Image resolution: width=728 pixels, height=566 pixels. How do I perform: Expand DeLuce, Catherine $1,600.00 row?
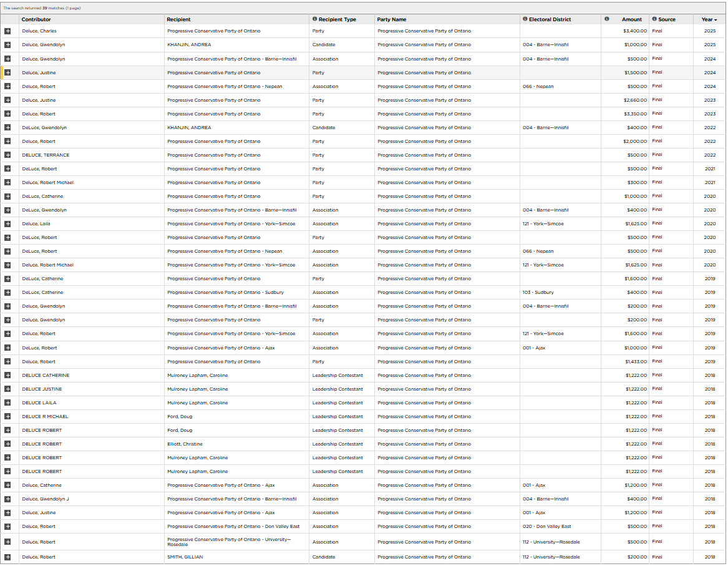[7, 278]
